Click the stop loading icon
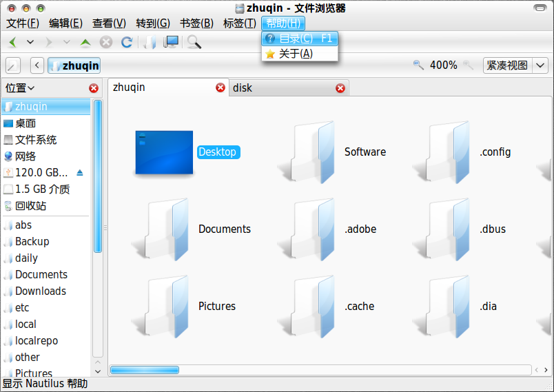This screenshot has height=392, width=554. point(105,42)
